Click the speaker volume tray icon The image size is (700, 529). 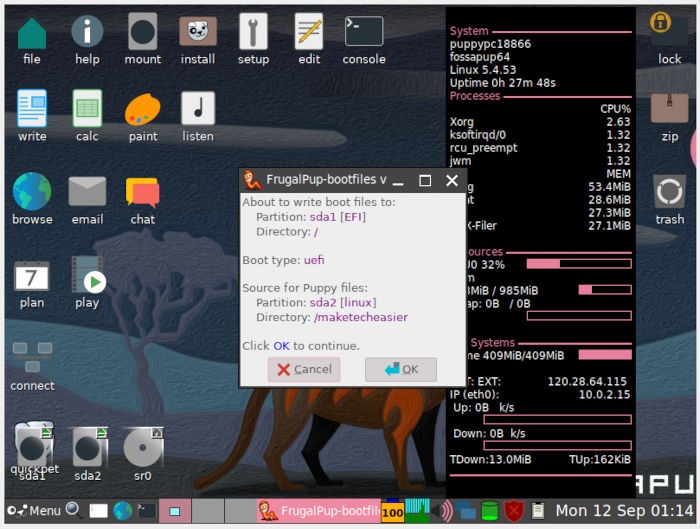[442, 511]
